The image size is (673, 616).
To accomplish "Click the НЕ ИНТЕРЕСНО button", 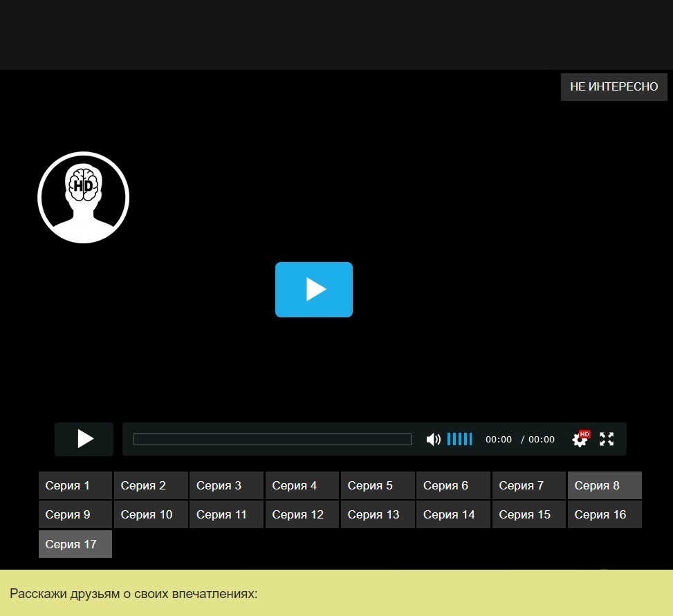I will [x=614, y=87].
